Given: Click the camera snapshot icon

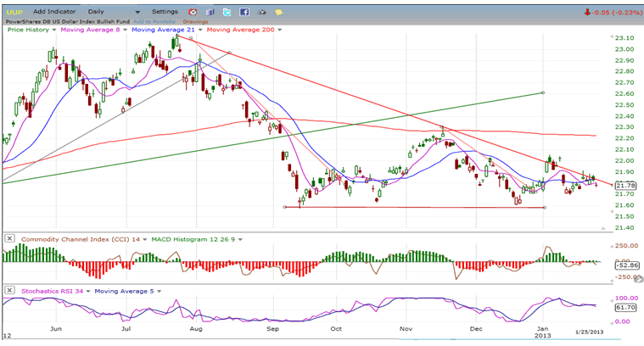Looking at the screenshot, I should coord(261,12).
